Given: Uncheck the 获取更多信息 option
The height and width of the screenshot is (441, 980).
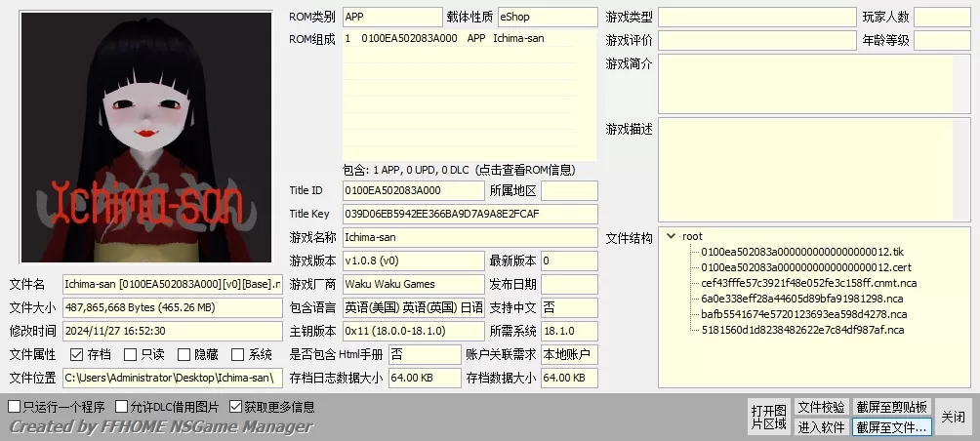Looking at the screenshot, I should tap(235, 407).
